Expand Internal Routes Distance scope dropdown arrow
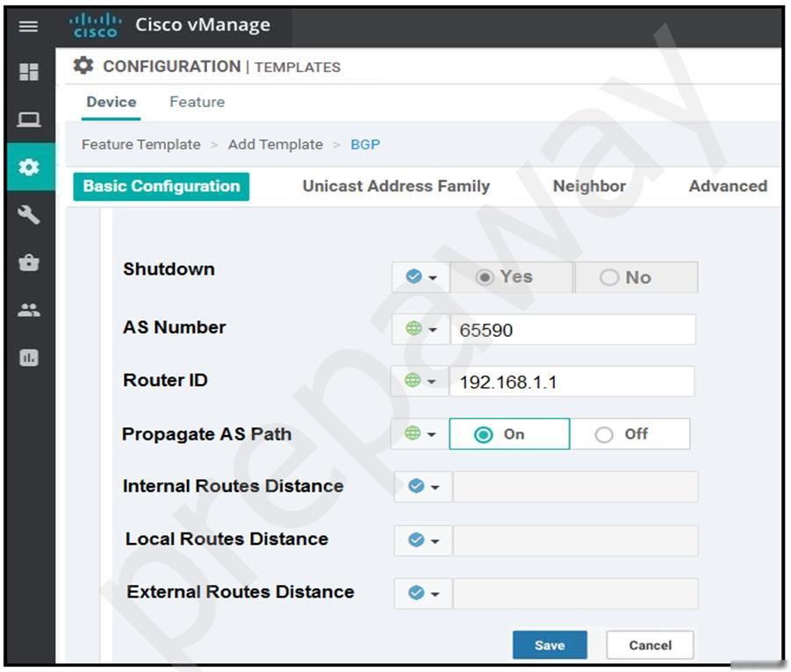791x672 pixels. [x=435, y=488]
